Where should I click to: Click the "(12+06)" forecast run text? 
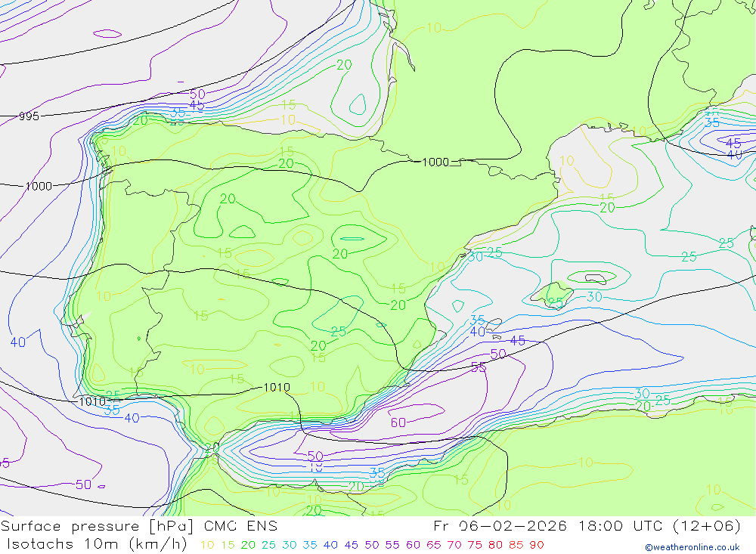click(x=706, y=526)
